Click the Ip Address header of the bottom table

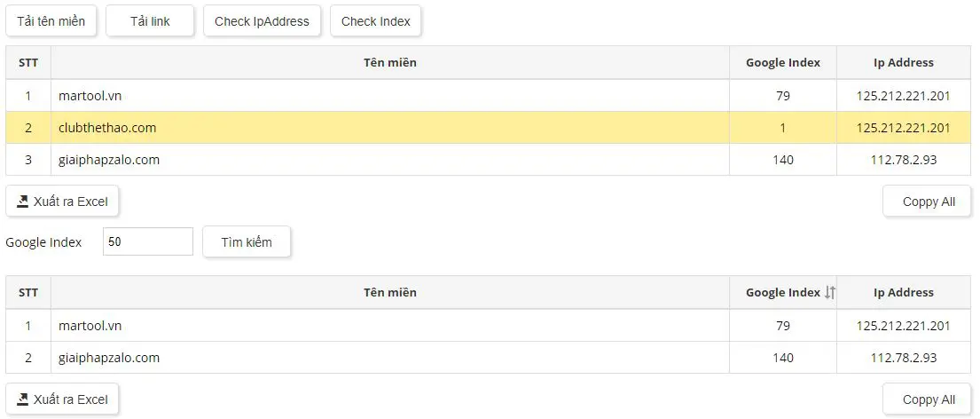point(904,292)
